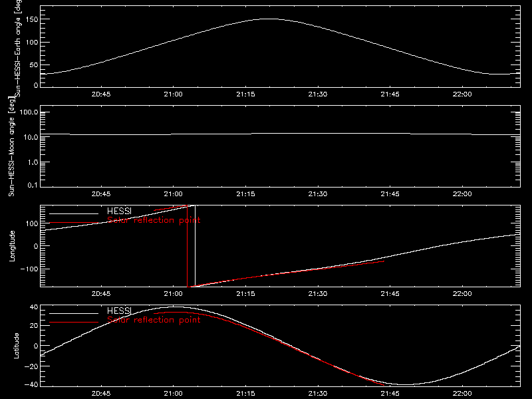The image size is (532, 399).
Task: Click the -40 tick on Latitude plot
Action: tap(32, 385)
